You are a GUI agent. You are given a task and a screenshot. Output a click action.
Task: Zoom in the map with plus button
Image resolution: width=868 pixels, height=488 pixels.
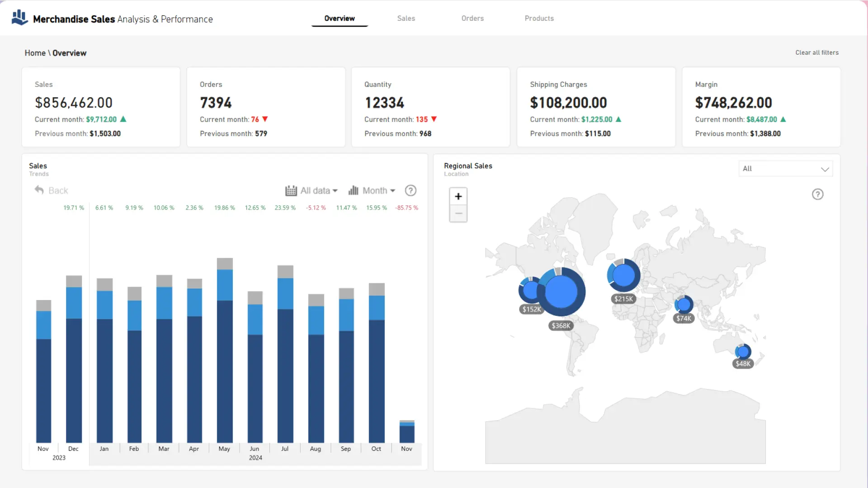coord(458,197)
